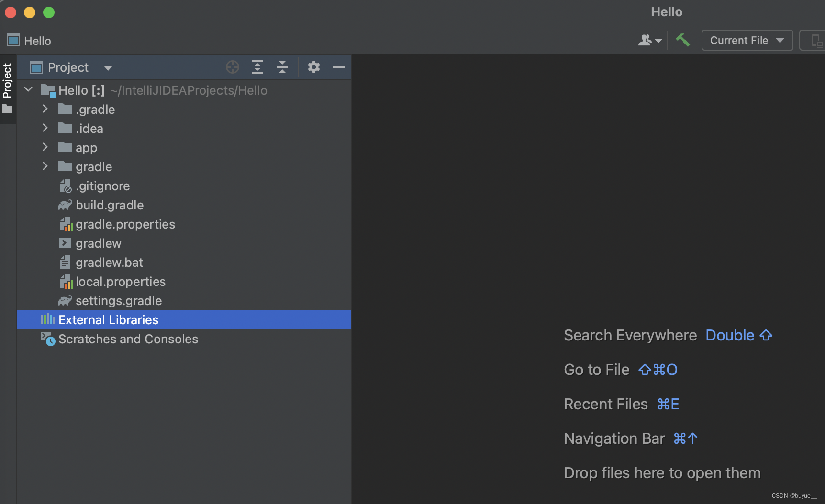Click the .idea folder icon
This screenshot has height=504, width=825.
[x=65, y=128]
